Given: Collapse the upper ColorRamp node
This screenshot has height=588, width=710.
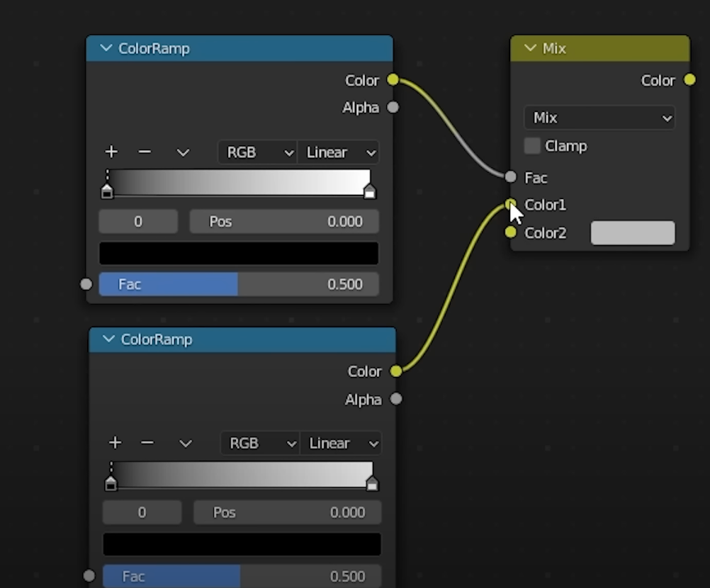Looking at the screenshot, I should click(106, 48).
